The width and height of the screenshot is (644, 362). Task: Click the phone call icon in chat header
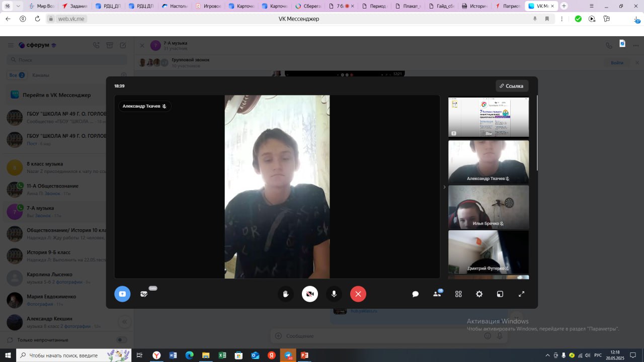pos(609,45)
